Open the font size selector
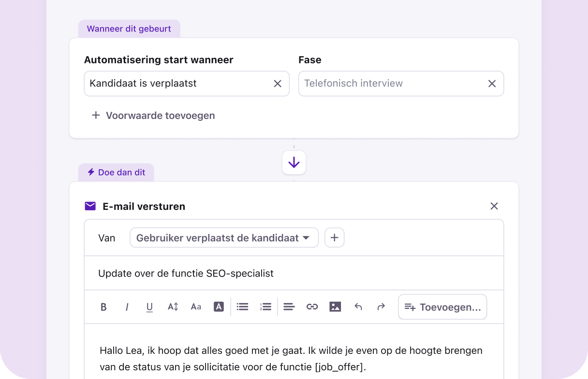 (x=196, y=306)
